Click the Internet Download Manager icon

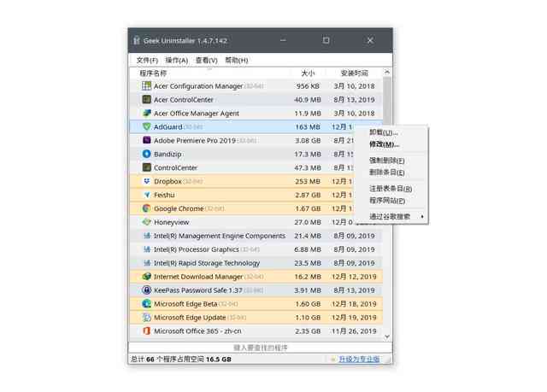146,277
